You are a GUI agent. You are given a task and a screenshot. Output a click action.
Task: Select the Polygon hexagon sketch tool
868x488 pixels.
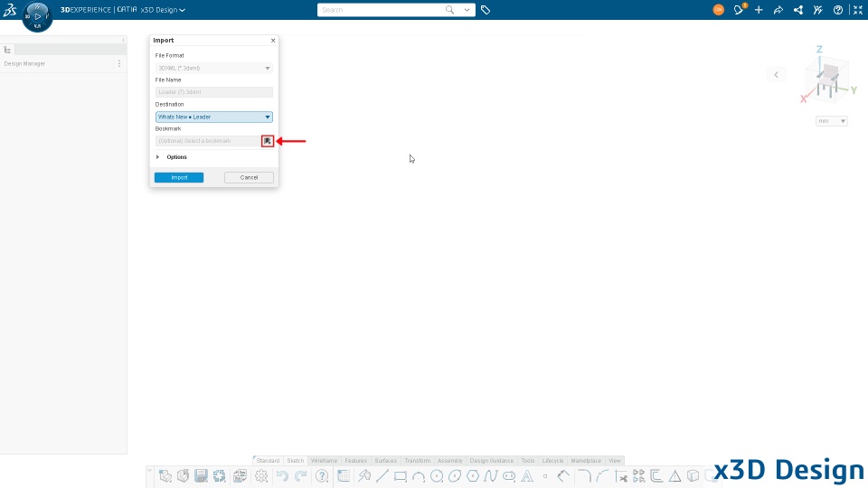(x=473, y=476)
